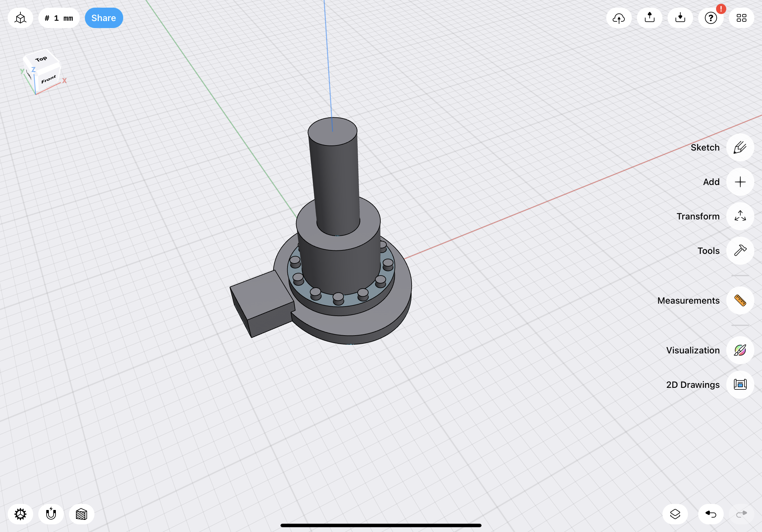Select Top face of orientation cube

coord(41,59)
